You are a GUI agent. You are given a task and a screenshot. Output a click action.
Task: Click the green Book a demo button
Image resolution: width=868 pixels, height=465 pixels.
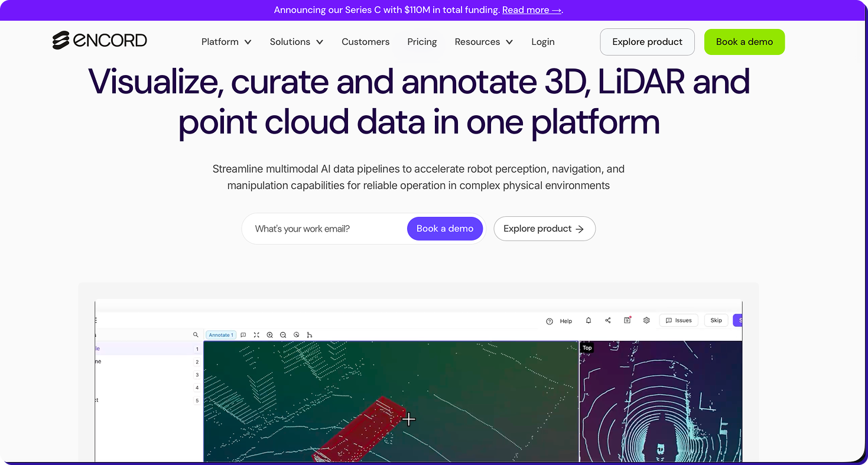pos(745,42)
